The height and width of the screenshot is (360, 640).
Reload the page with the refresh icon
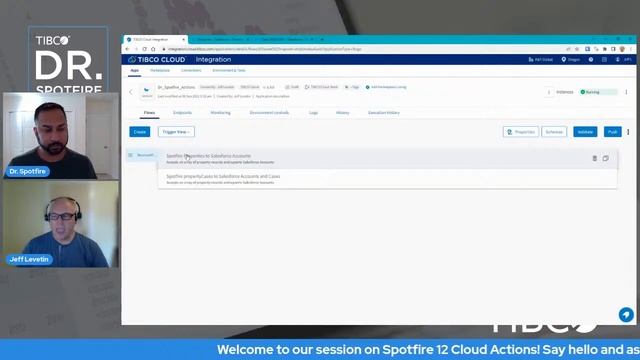click(x=144, y=49)
